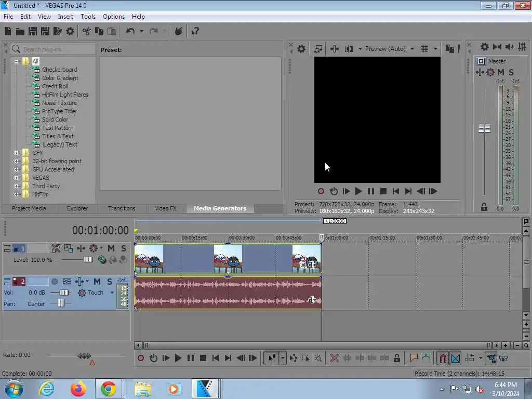Mute video track 1
The height and width of the screenshot is (399, 532).
pyautogui.click(x=111, y=248)
